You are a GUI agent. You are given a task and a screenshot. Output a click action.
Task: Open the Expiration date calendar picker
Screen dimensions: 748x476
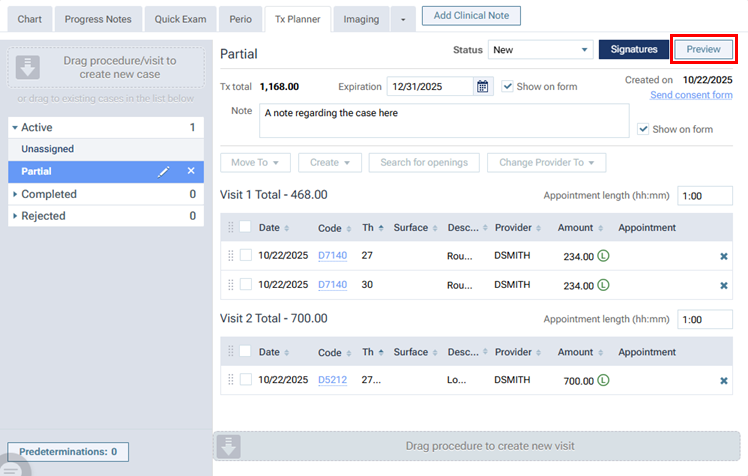point(483,87)
